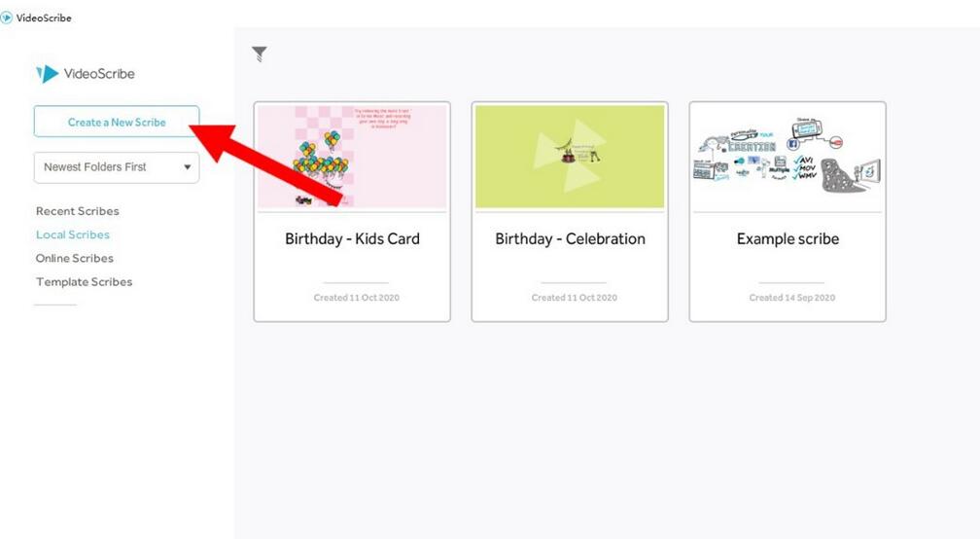Click the filter funnel icon
The width and height of the screenshot is (980, 539).
[x=260, y=54]
